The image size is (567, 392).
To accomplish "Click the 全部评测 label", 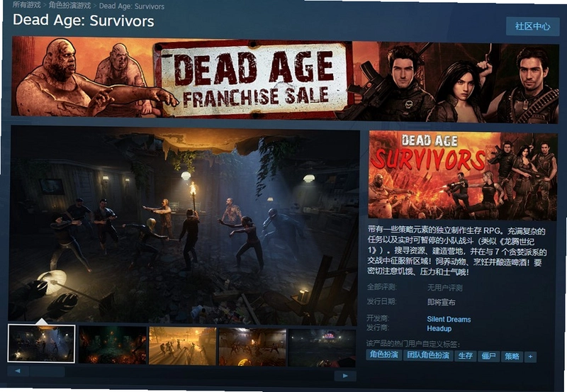I will (381, 287).
